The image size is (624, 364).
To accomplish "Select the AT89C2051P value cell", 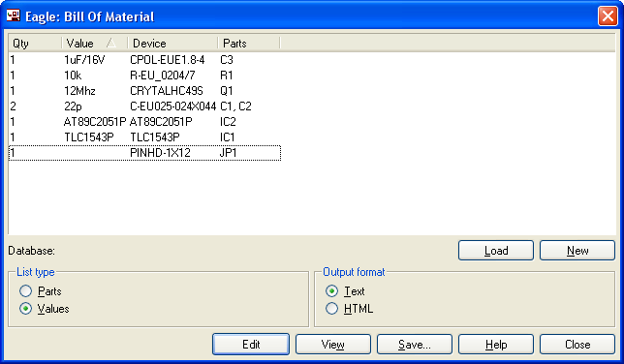I will tap(95, 122).
